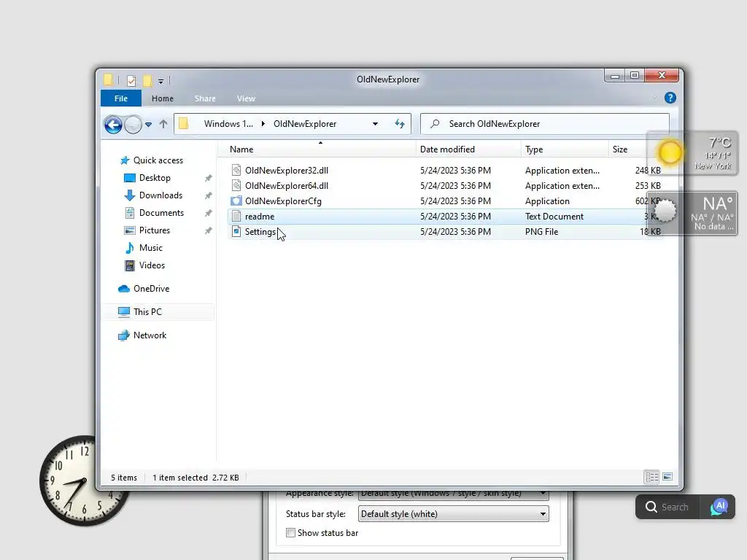Click the 'Windows 1...' breadcrumb segment
The width and height of the screenshot is (747, 560).
tap(228, 124)
